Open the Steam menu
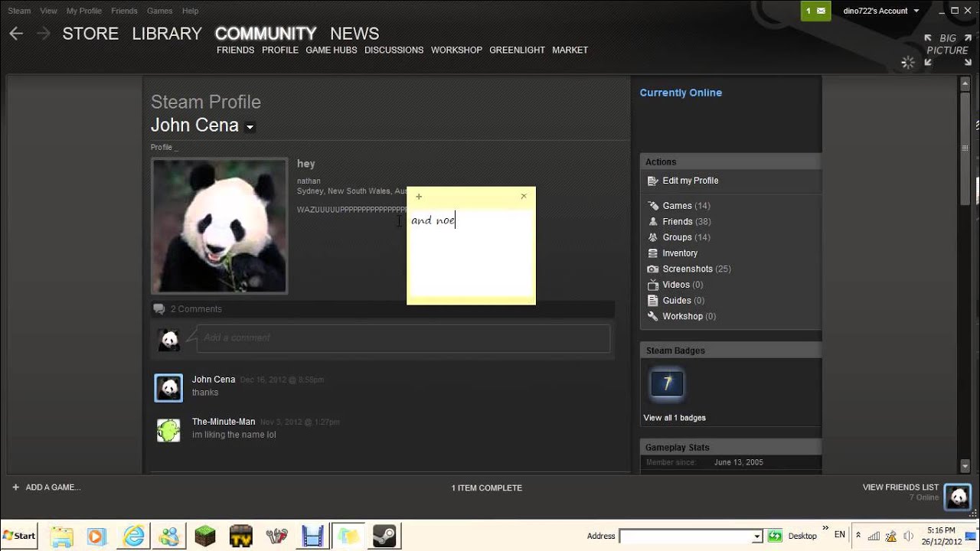Viewport: 980px width, 551px height. pos(19,11)
